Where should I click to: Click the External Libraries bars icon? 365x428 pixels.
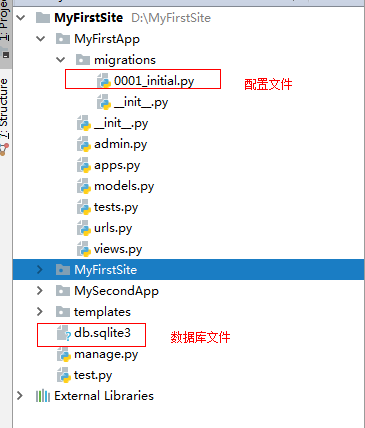coord(43,396)
